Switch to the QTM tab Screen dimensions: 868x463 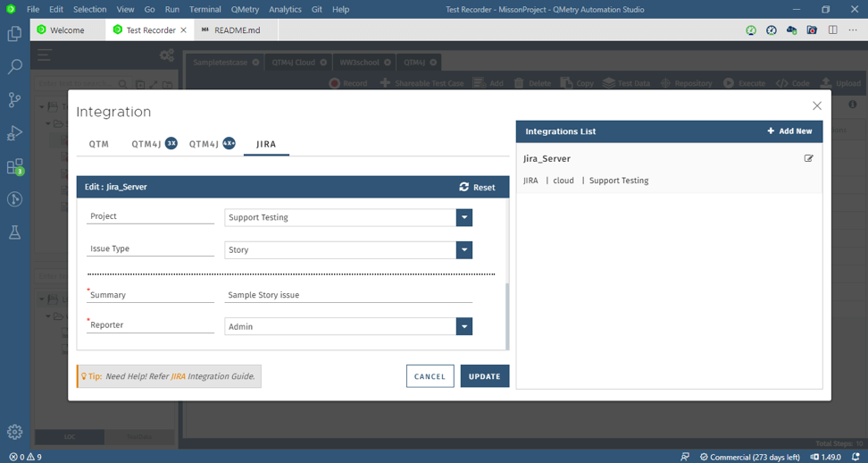[99, 144]
